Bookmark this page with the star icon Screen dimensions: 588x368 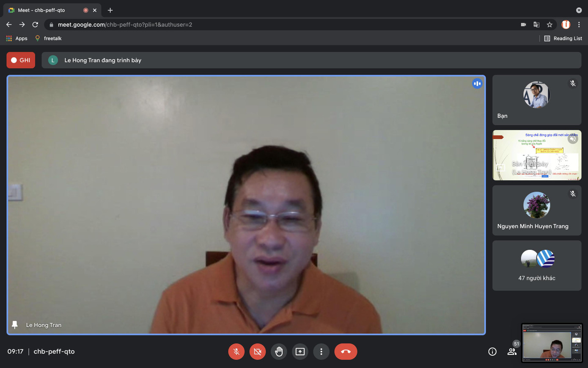550,25
